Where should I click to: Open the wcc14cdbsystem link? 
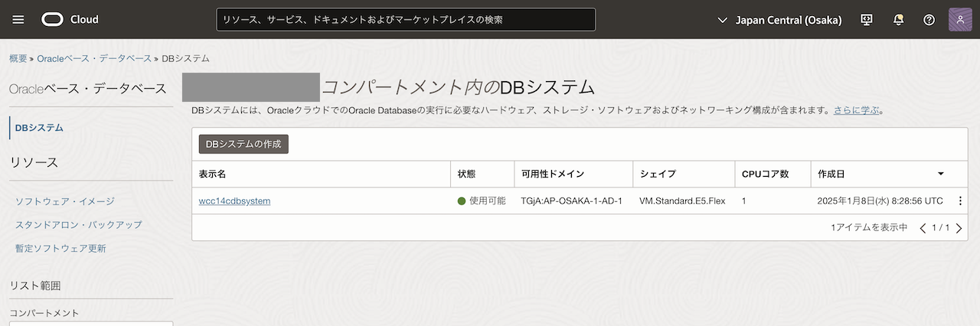pyautogui.click(x=234, y=201)
